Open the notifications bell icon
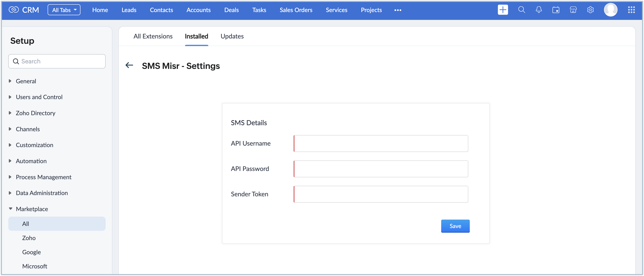The height and width of the screenshot is (276, 644). [x=539, y=10]
